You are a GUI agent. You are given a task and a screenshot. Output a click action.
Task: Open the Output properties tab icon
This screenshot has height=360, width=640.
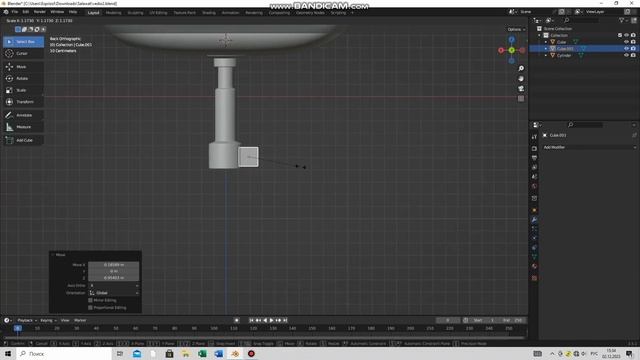[534, 158]
